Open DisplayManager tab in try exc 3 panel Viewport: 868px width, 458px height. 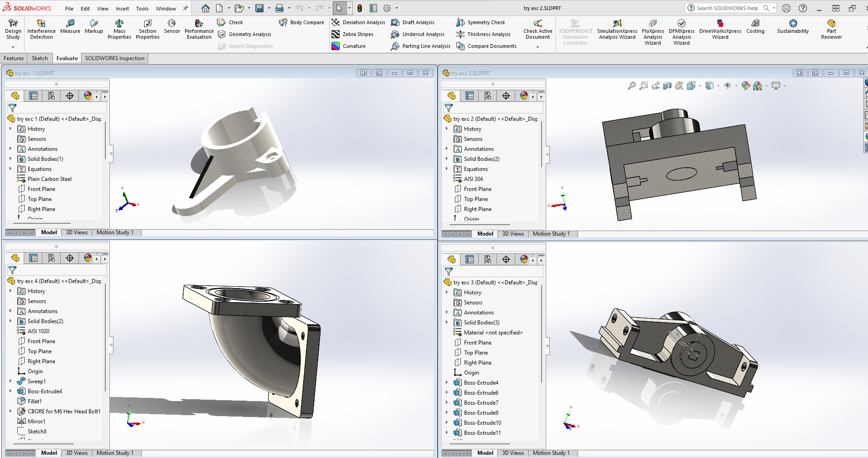pyautogui.click(x=524, y=259)
